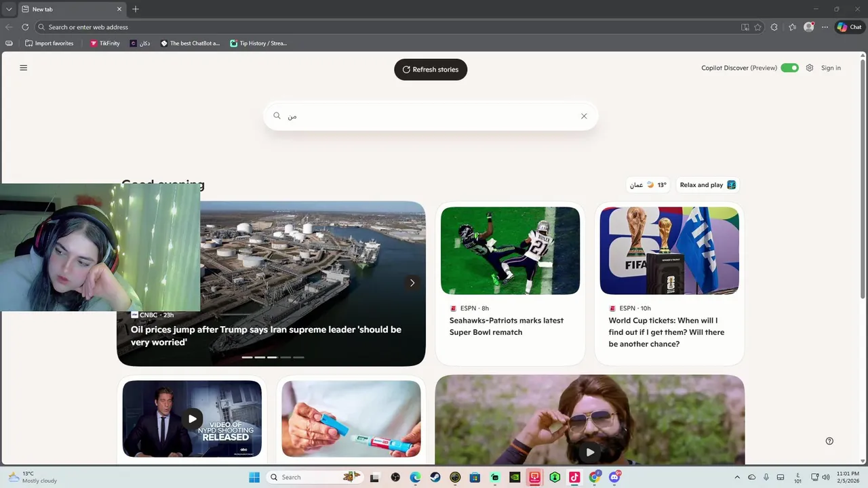The image size is (868, 488).
Task: Open the Seahawks-Patriots Super Bowl rematch headline
Action: [507, 326]
